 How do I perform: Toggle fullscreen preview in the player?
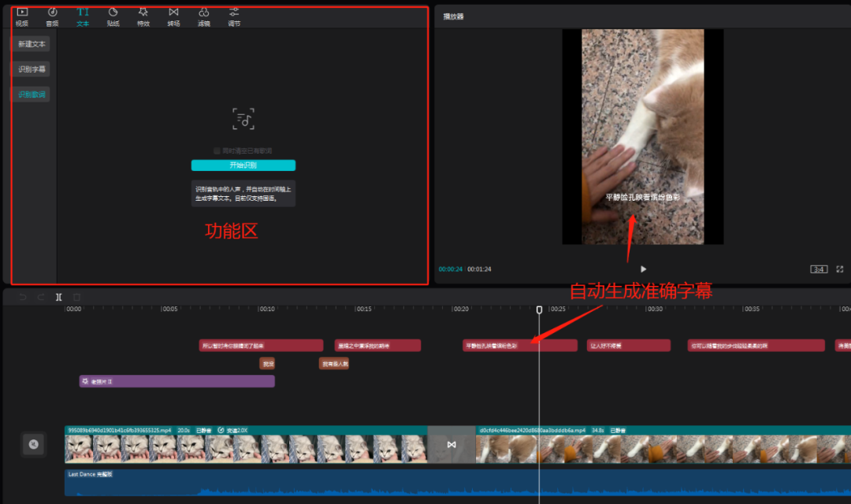point(839,269)
